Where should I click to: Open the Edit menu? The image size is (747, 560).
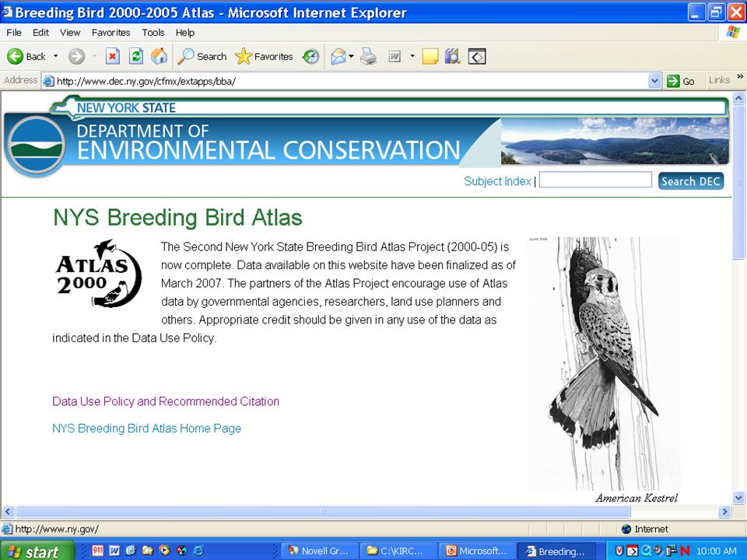(40, 33)
